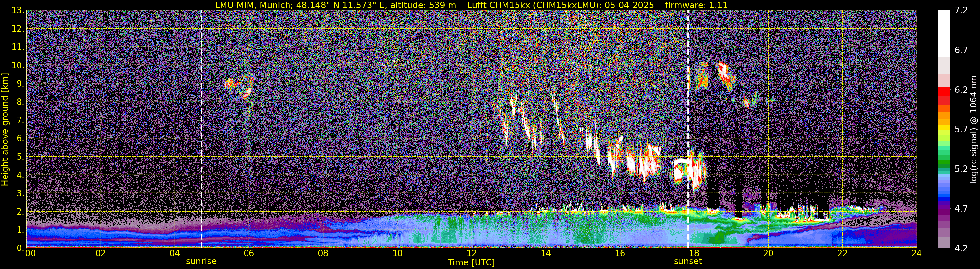The height and width of the screenshot is (269, 980).
Task: Click the '1.' height axis tick label
Action: tap(20, 230)
